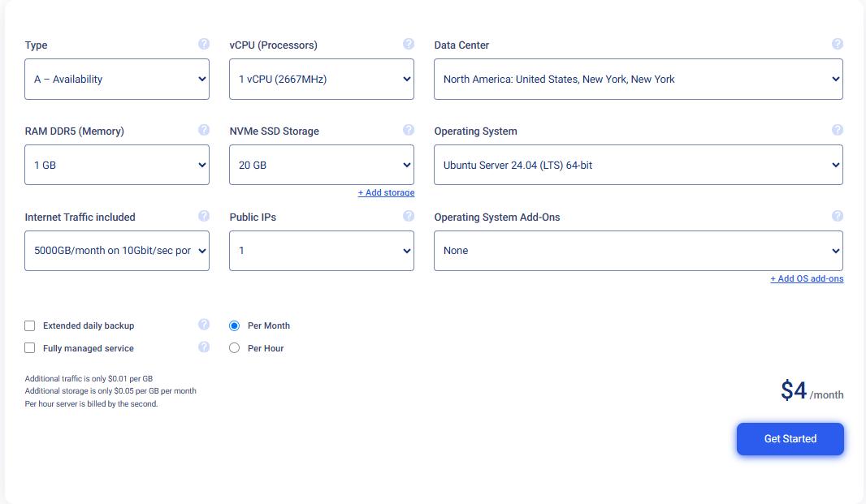The image size is (866, 504).
Task: Click the help icon next to Type
Action: point(204,44)
